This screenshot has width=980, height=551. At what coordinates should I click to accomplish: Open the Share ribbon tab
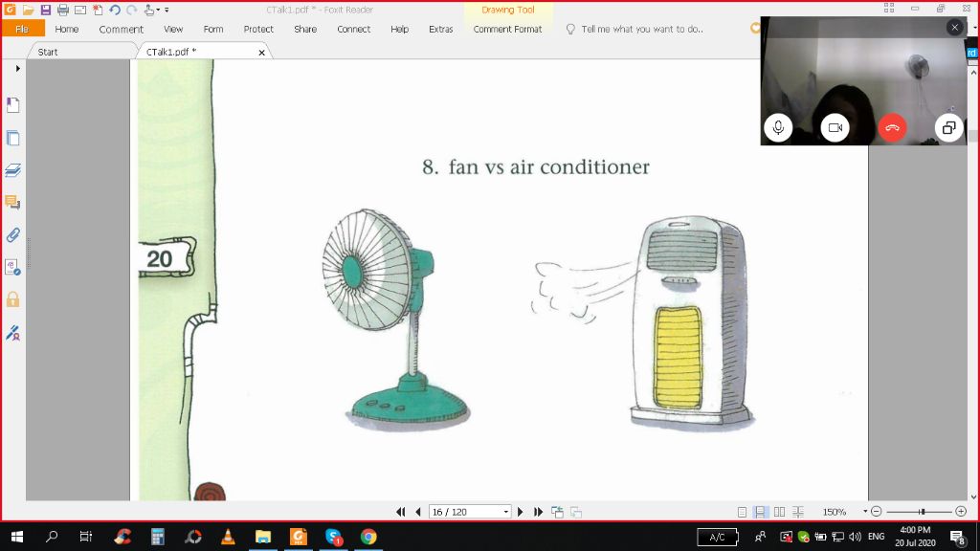click(x=305, y=29)
